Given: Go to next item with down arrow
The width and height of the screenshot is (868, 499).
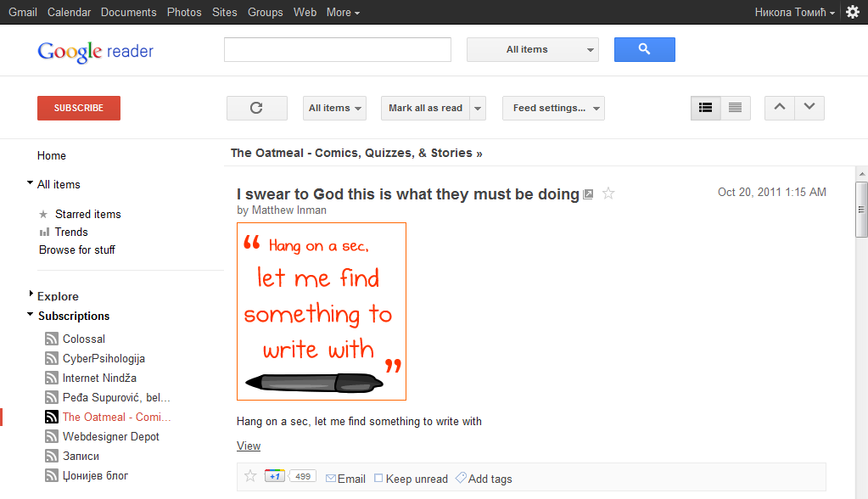Looking at the screenshot, I should pos(809,107).
